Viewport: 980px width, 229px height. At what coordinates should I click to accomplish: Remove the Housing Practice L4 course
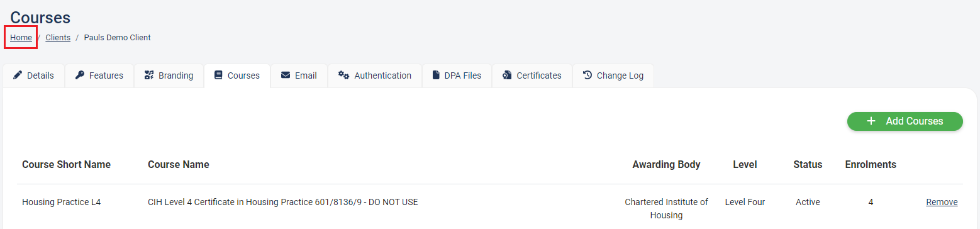point(942,202)
